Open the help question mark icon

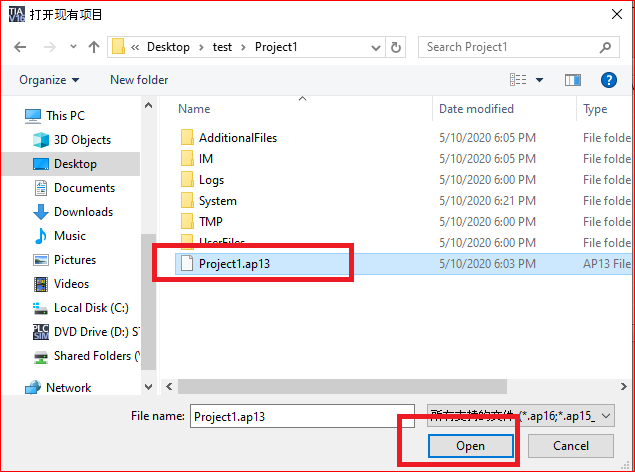[608, 80]
